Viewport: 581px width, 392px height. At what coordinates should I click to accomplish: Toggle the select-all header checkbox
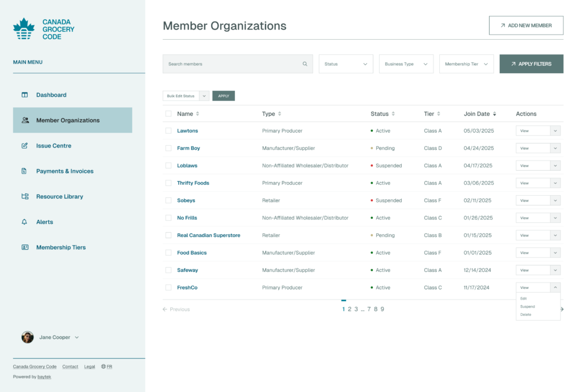point(169,114)
